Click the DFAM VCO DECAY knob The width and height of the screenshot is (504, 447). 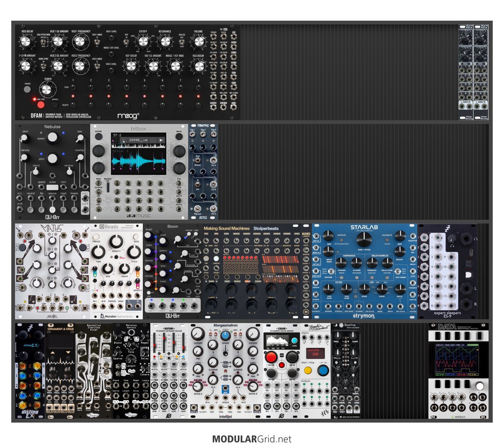[x=26, y=42]
